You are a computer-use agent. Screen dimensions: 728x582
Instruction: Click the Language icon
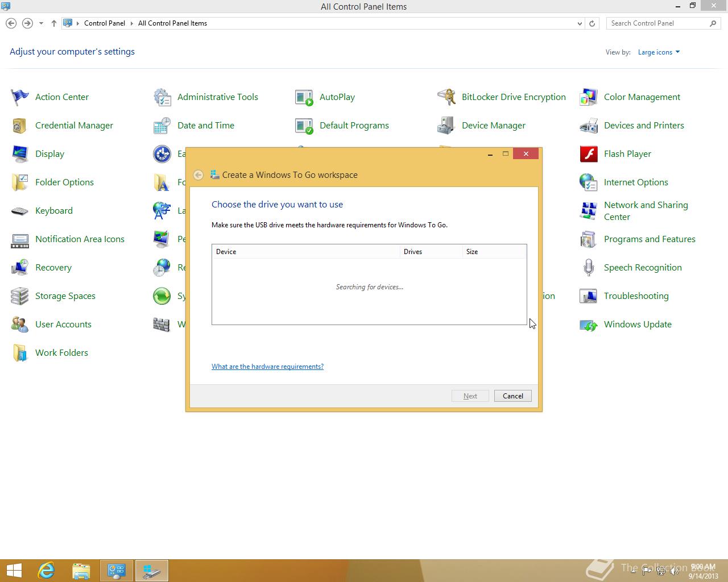tap(162, 211)
